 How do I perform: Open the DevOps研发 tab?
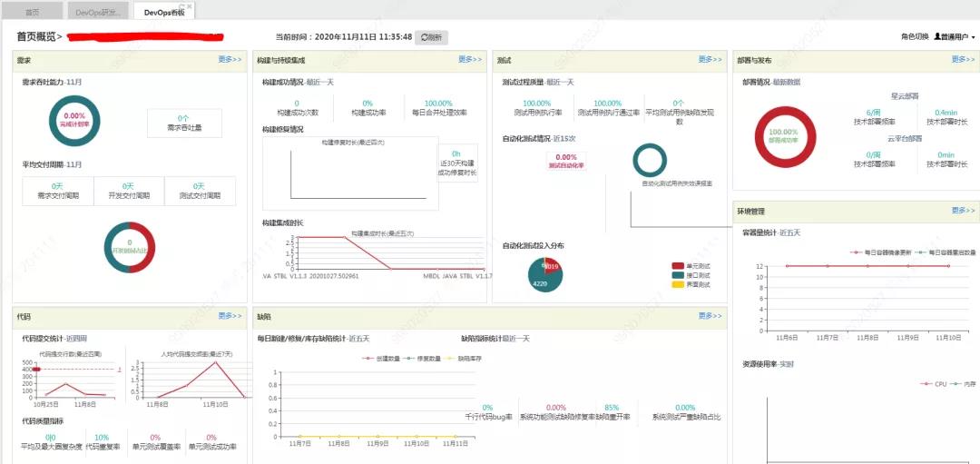point(98,12)
